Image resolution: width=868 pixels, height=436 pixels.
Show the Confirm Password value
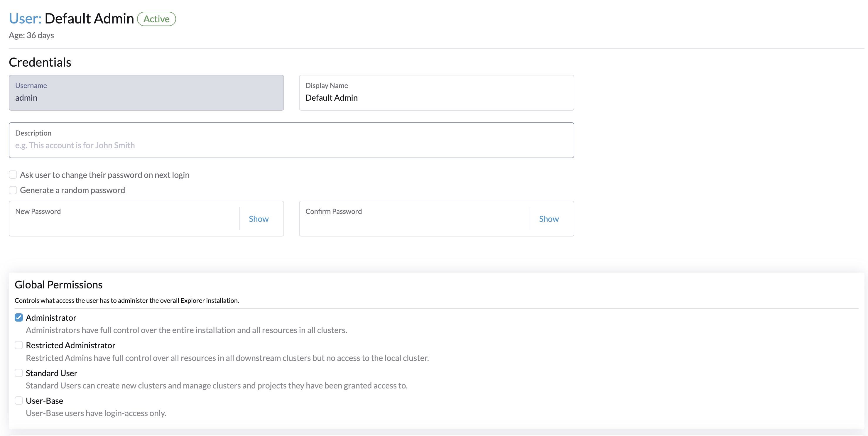coord(548,219)
